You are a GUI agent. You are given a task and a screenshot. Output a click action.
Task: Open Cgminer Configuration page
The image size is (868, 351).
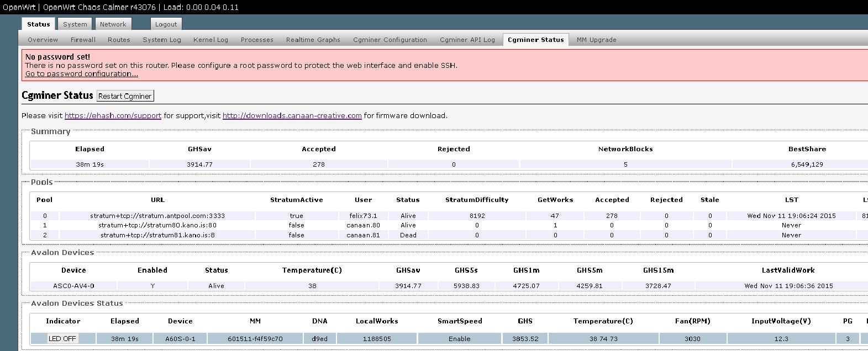pyautogui.click(x=390, y=40)
